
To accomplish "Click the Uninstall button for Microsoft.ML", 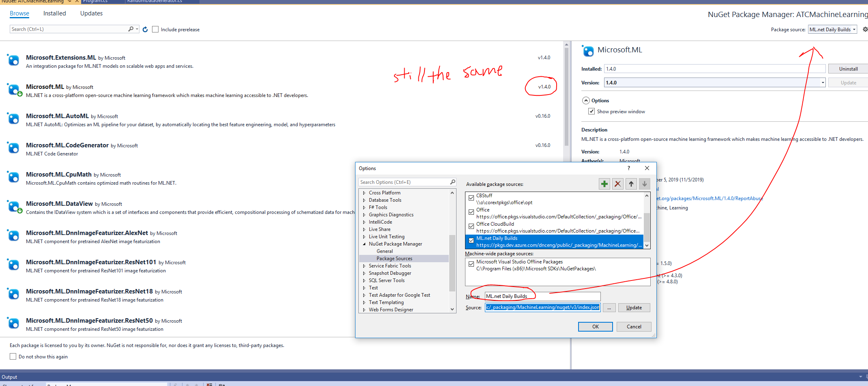I will coord(847,68).
